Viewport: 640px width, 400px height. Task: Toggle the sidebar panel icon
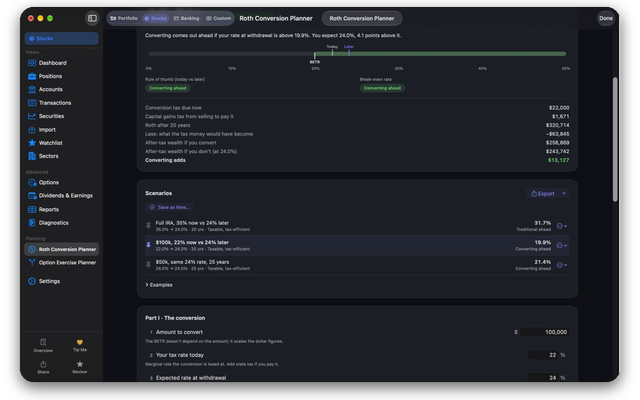click(x=92, y=18)
